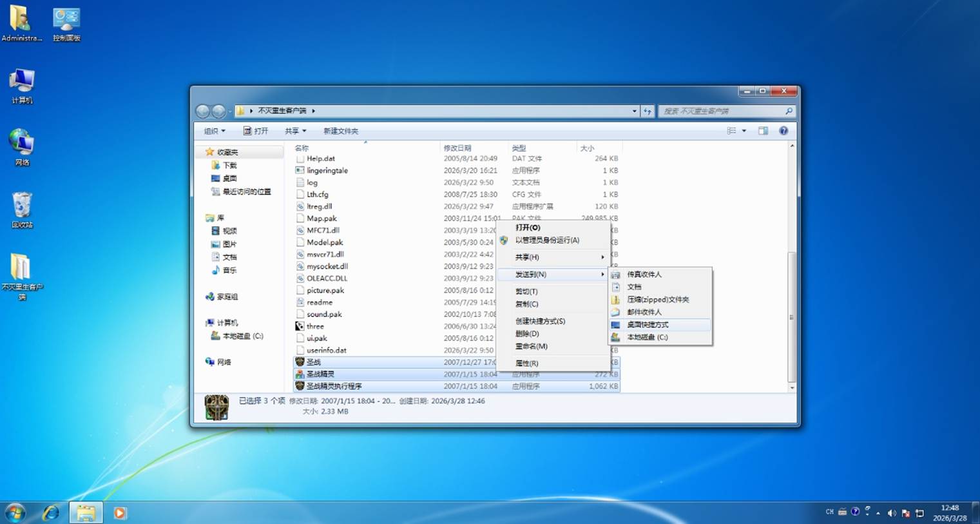The image size is (980, 524).
Task: Click 属性(R) in the context menu
Action: [x=526, y=364]
